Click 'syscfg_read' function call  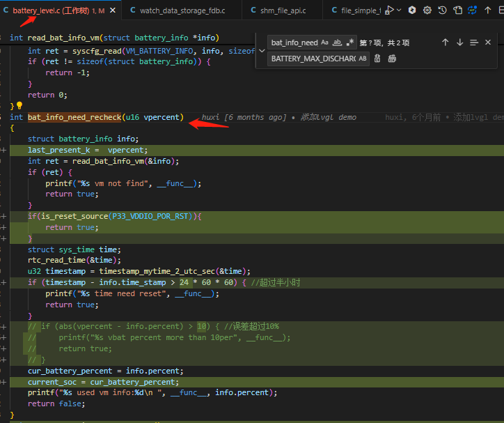click(x=97, y=51)
